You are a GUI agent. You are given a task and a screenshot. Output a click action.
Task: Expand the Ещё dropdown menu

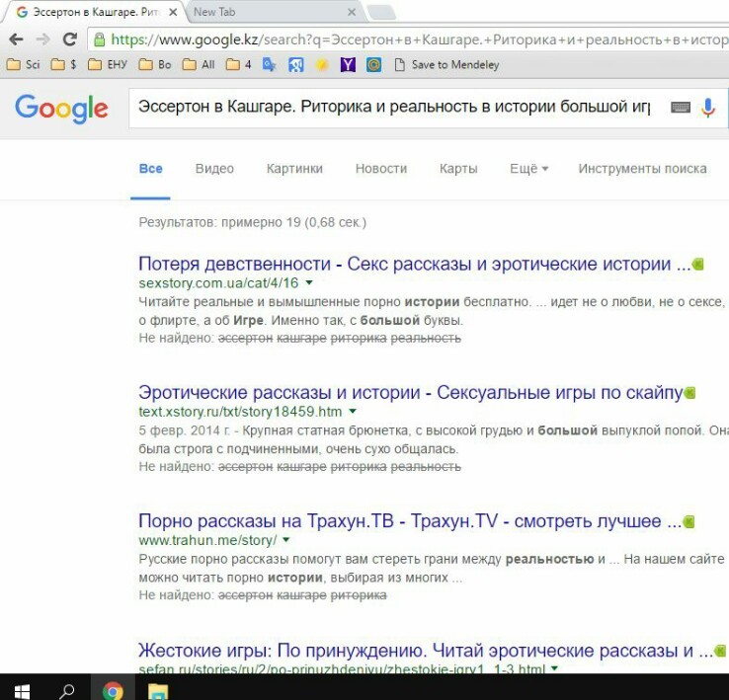[529, 169]
